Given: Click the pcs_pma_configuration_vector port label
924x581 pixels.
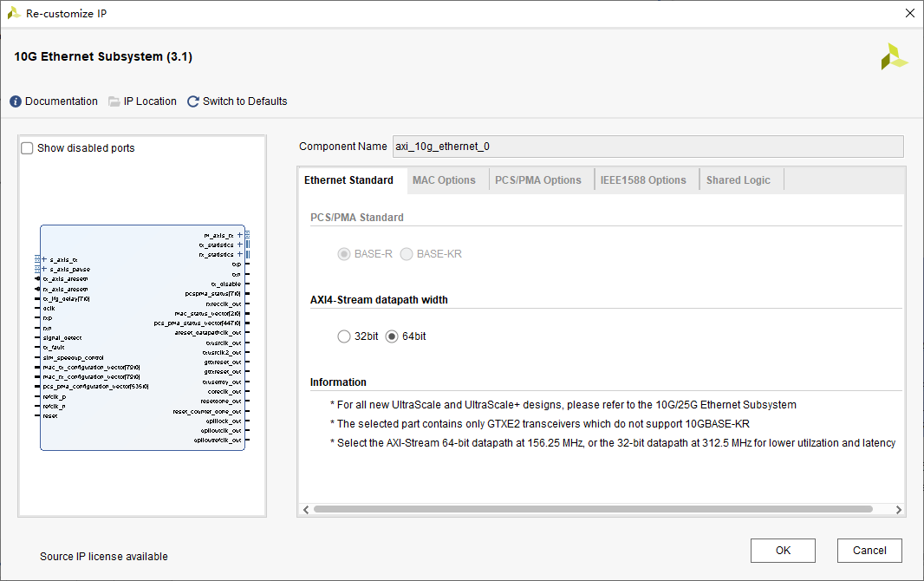Looking at the screenshot, I should 95,387.
